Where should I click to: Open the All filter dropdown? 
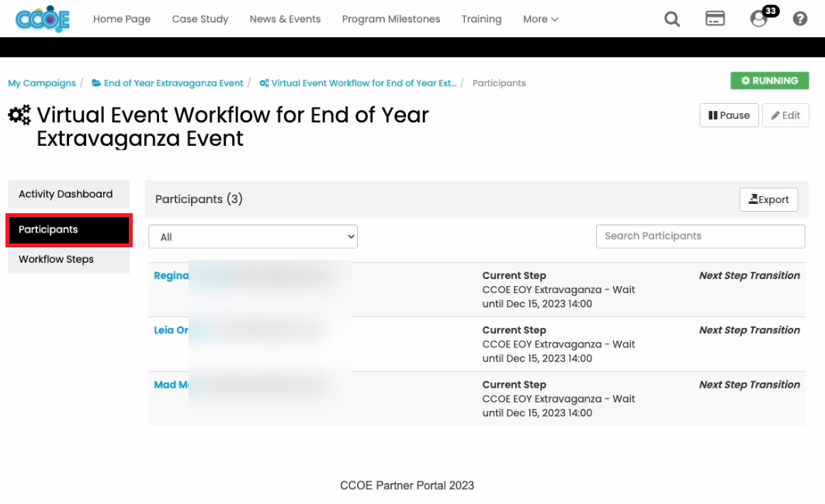[x=253, y=236]
